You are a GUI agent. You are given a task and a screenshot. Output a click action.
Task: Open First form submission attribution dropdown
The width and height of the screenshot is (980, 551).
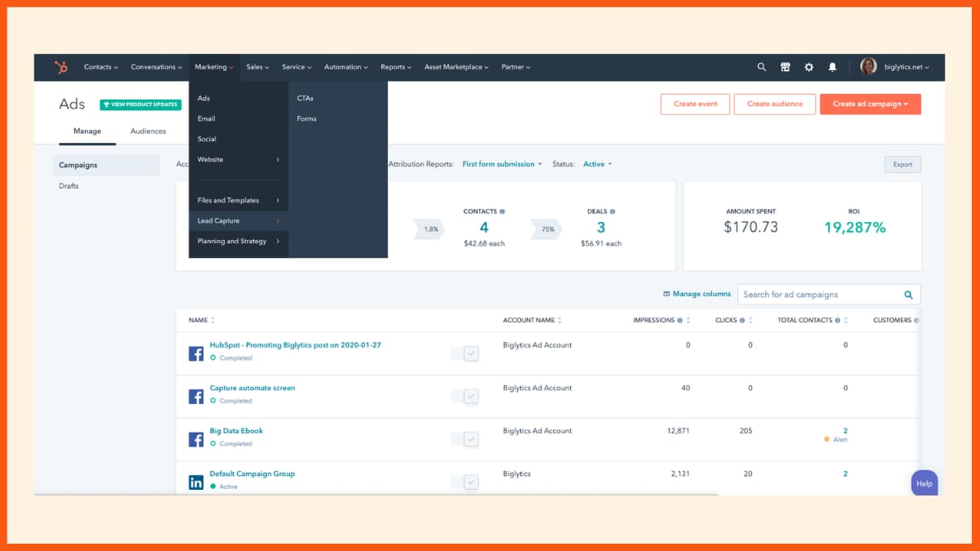[x=503, y=164]
